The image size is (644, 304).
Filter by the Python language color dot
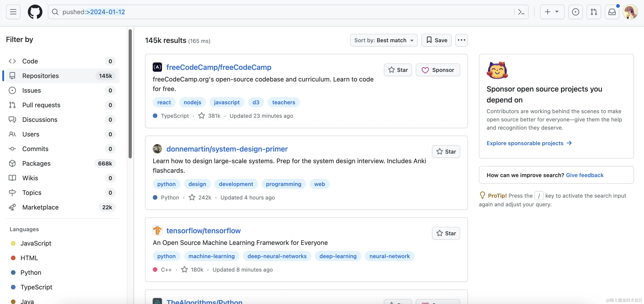point(13,272)
